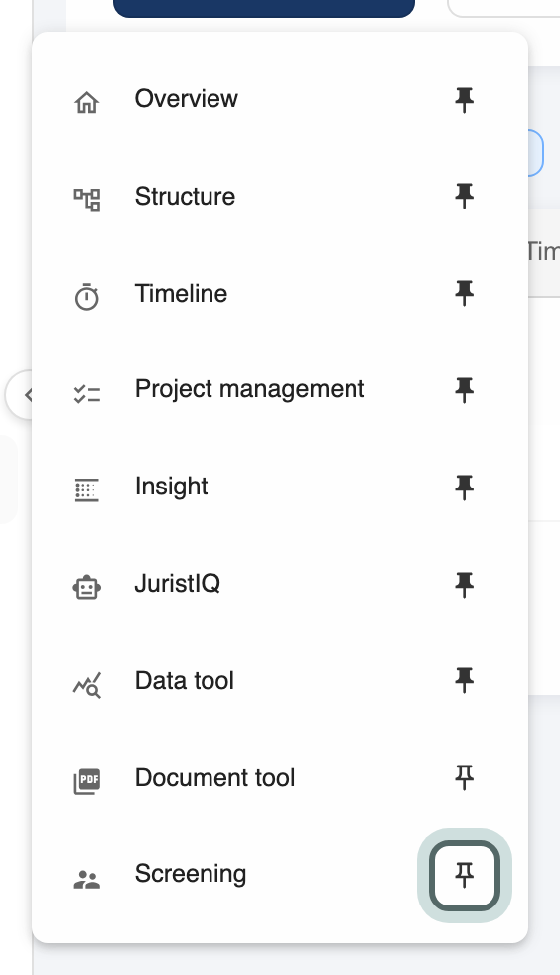Click the Project management checklist icon
The height and width of the screenshot is (975, 560).
click(87, 394)
